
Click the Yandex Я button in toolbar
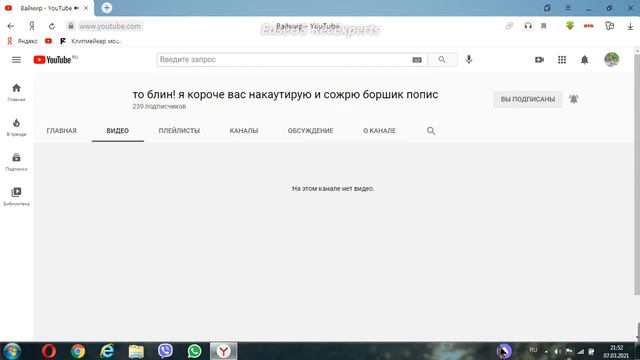tap(31, 26)
